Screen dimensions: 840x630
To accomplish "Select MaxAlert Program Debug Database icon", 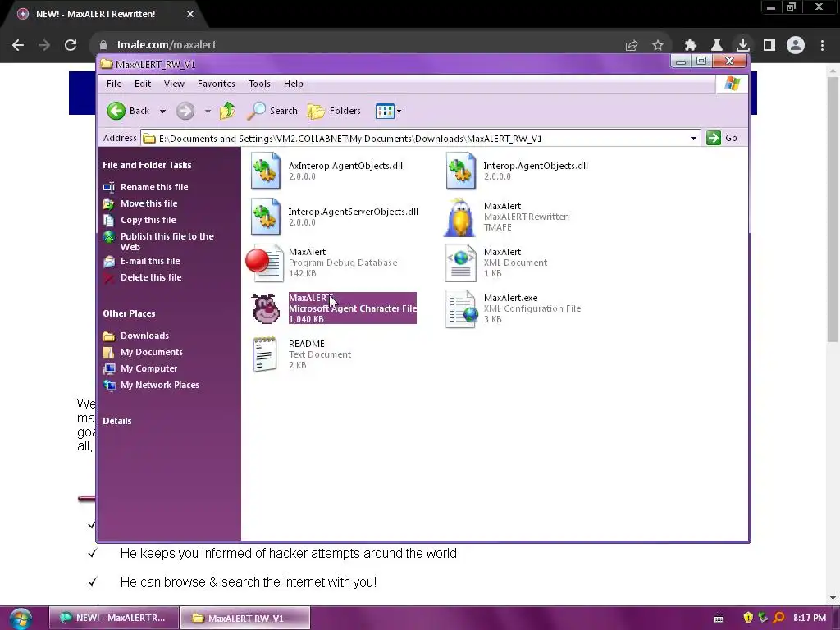I will (265, 262).
